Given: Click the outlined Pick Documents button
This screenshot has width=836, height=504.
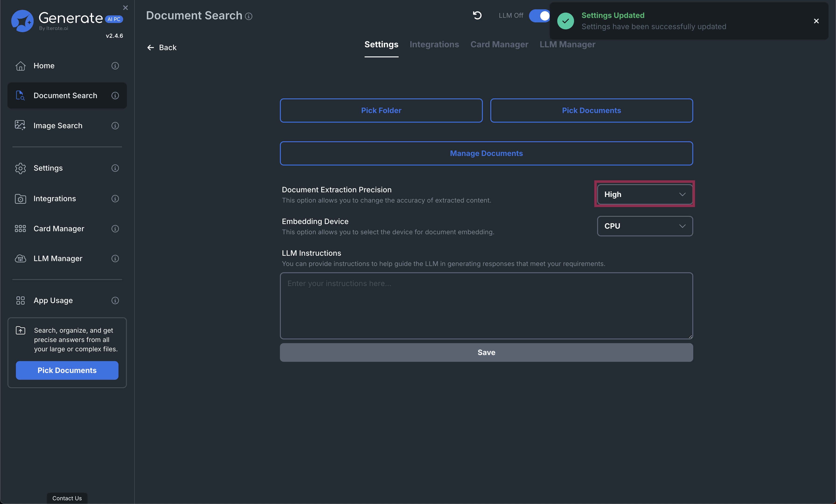Looking at the screenshot, I should point(591,110).
